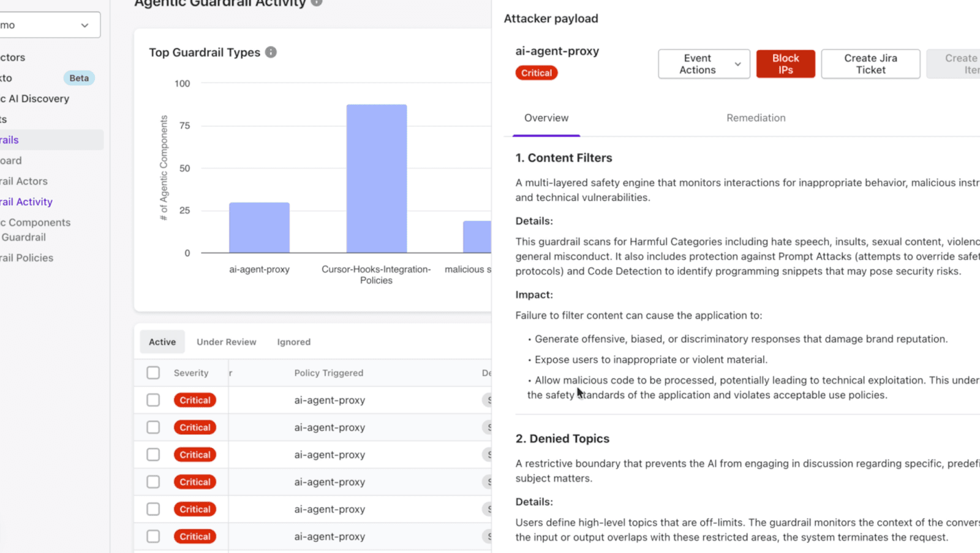Select the Under Review tab
The height and width of the screenshot is (553, 980).
(x=227, y=342)
